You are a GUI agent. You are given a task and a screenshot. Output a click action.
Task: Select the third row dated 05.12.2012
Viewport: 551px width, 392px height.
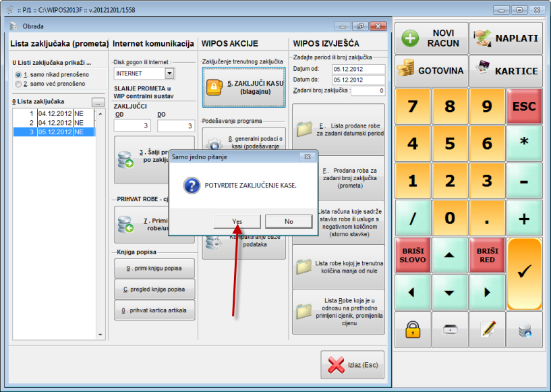pyautogui.click(x=54, y=132)
